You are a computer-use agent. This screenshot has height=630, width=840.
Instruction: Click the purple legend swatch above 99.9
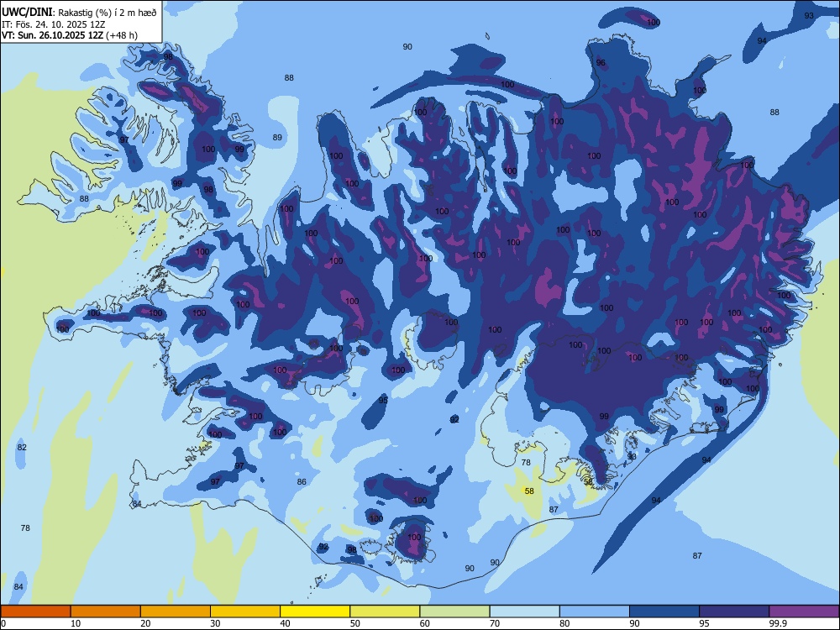coord(804,612)
